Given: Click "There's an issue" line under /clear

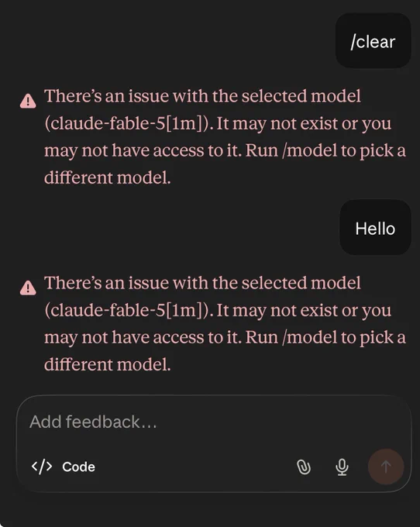Looking at the screenshot, I should 202,96.
